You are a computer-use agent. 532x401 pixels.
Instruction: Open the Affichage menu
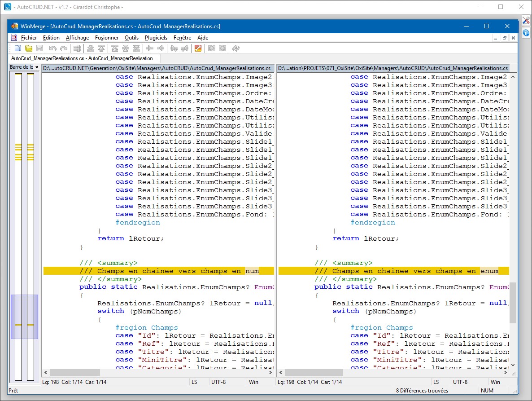[x=77, y=38]
